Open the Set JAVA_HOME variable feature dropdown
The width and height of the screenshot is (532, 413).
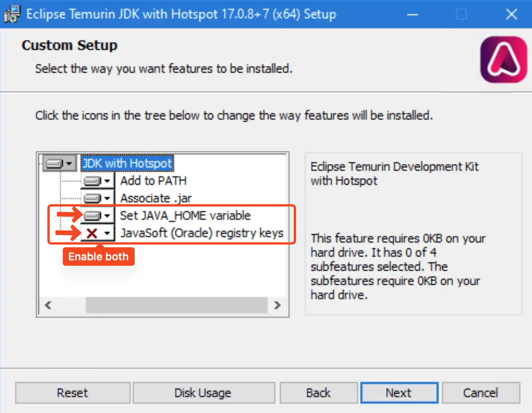(98, 216)
